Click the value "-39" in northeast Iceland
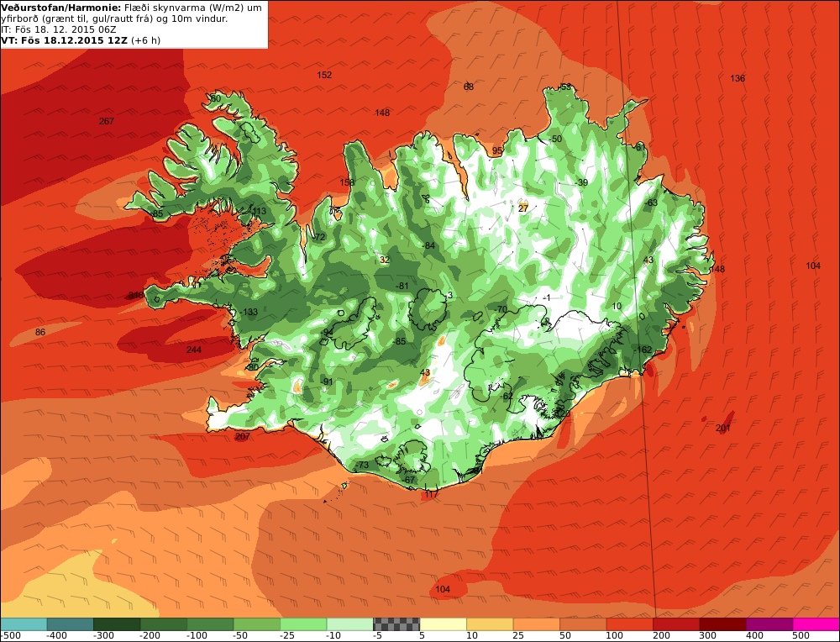The height and width of the screenshot is (642, 840). click(581, 182)
